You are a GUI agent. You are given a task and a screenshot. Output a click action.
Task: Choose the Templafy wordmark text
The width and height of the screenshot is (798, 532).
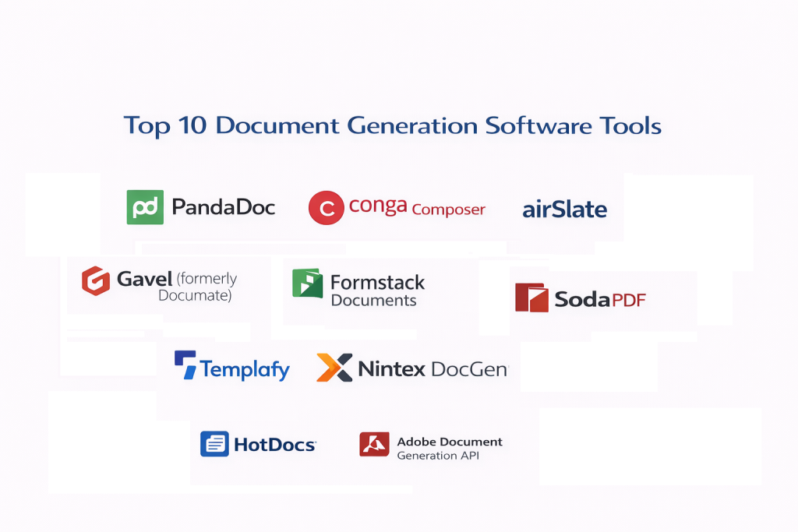(245, 369)
